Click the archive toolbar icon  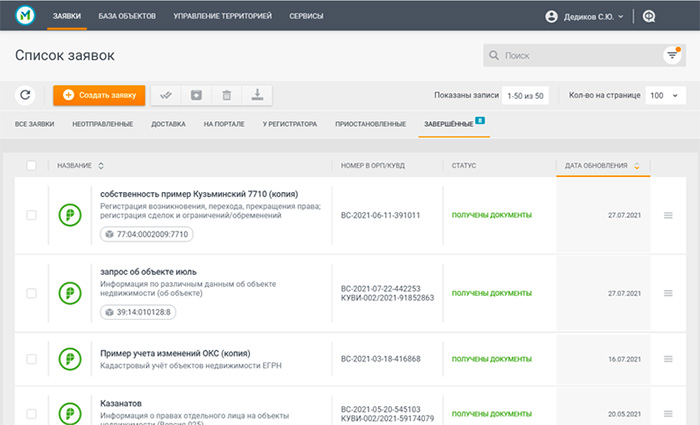click(196, 95)
